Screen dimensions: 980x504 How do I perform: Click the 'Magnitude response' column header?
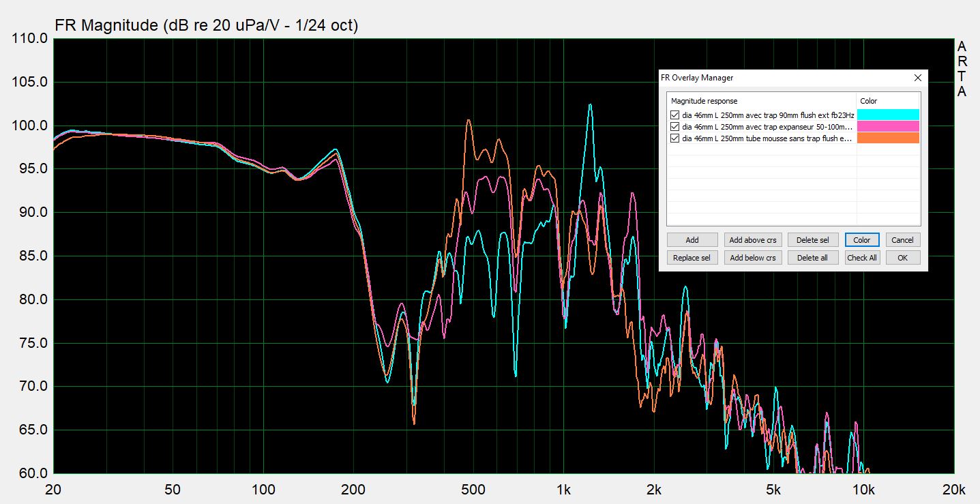761,101
